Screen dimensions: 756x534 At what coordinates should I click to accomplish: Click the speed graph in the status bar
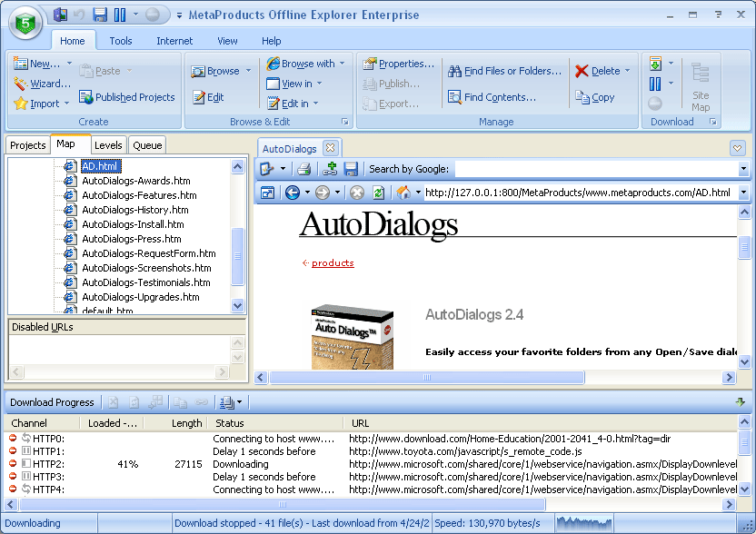pos(584,523)
